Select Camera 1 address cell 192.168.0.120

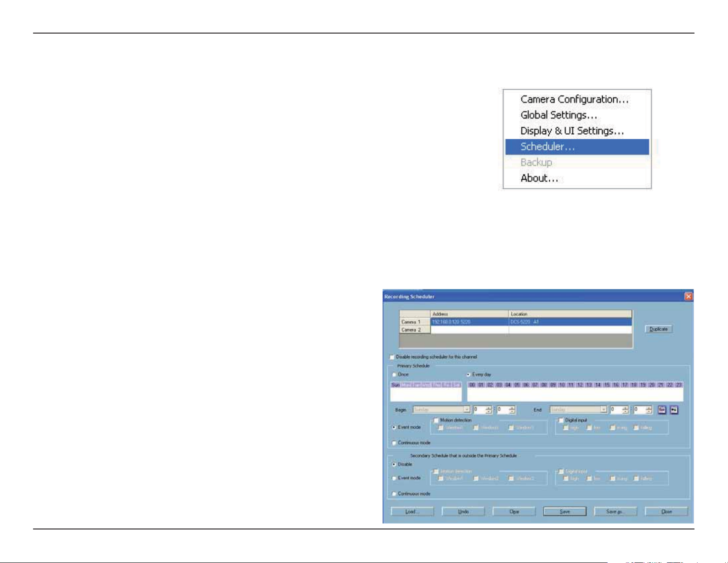469,322
